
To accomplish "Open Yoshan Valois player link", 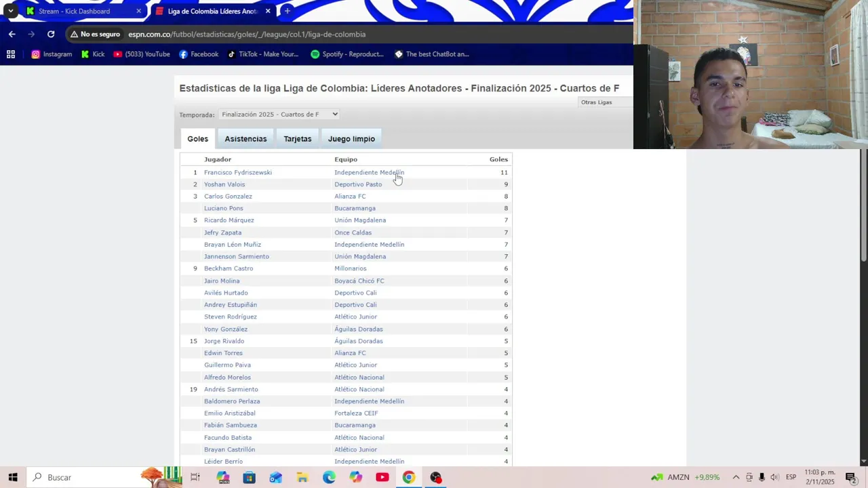I will (224, 184).
